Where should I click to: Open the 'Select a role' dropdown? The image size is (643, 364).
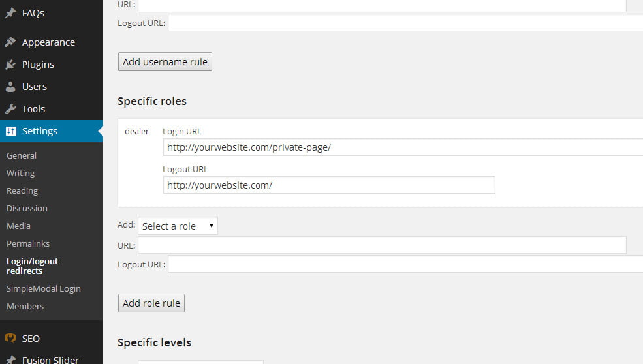click(178, 226)
